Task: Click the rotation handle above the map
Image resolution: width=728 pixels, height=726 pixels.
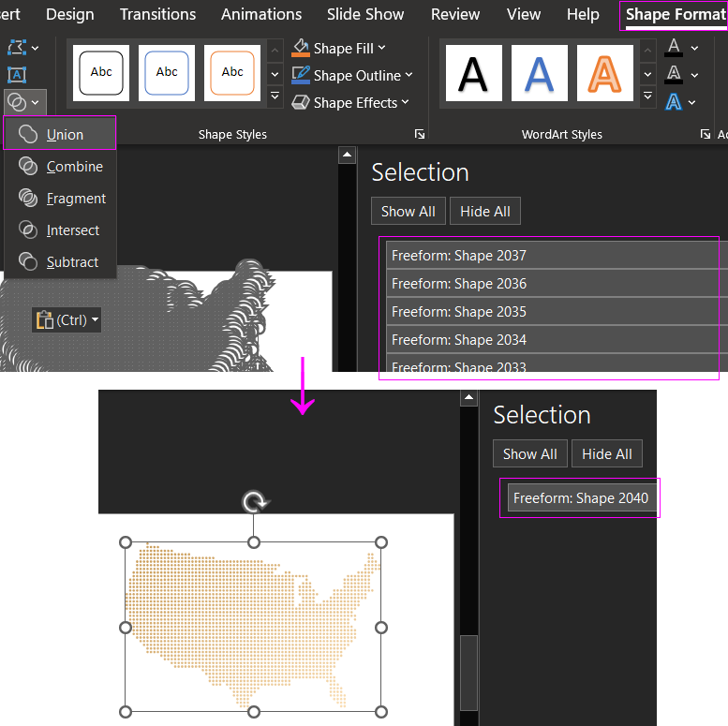Action: 253,503
